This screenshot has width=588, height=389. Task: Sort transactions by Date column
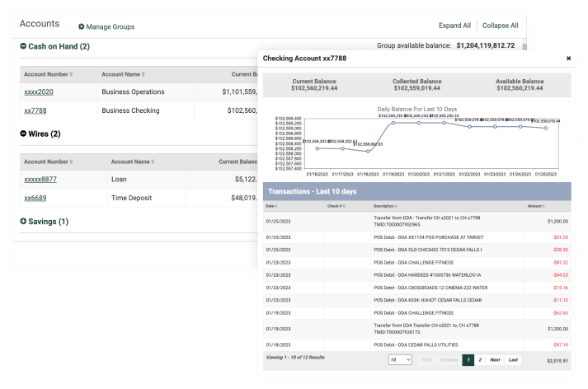pos(271,205)
